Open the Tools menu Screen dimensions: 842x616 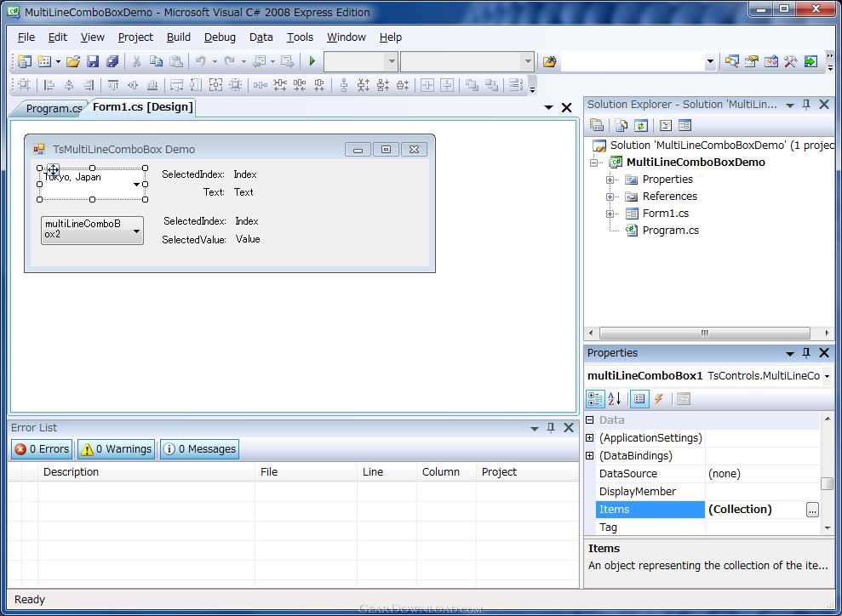click(x=300, y=37)
